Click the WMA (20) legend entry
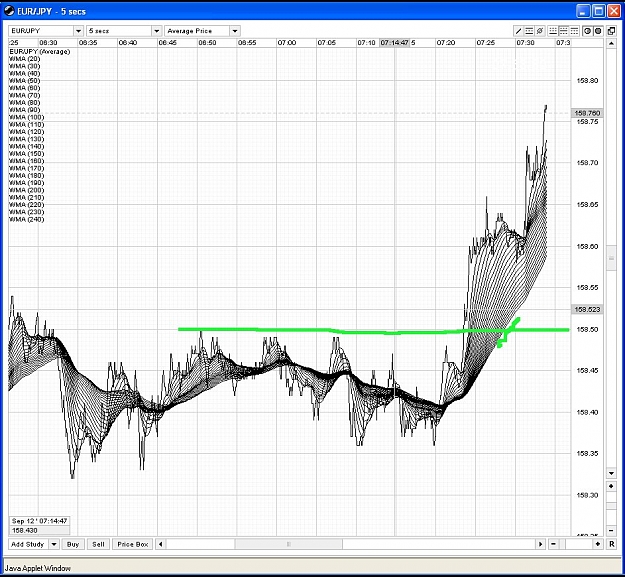The image size is (625, 577). coord(24,59)
